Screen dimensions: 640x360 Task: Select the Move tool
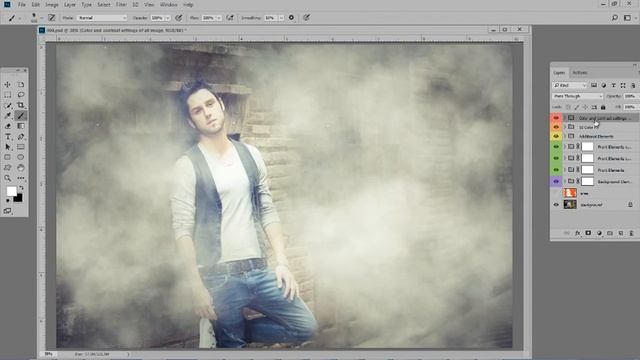[x=7, y=84]
